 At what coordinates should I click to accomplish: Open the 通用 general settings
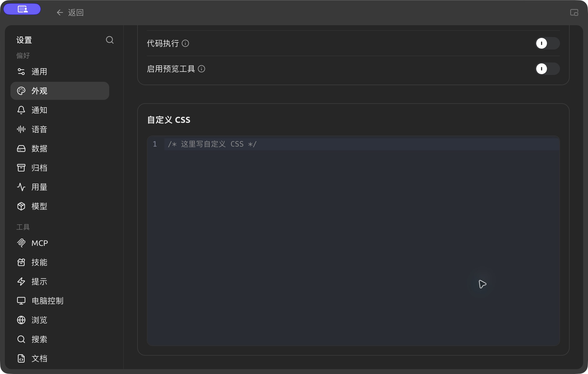click(x=60, y=72)
